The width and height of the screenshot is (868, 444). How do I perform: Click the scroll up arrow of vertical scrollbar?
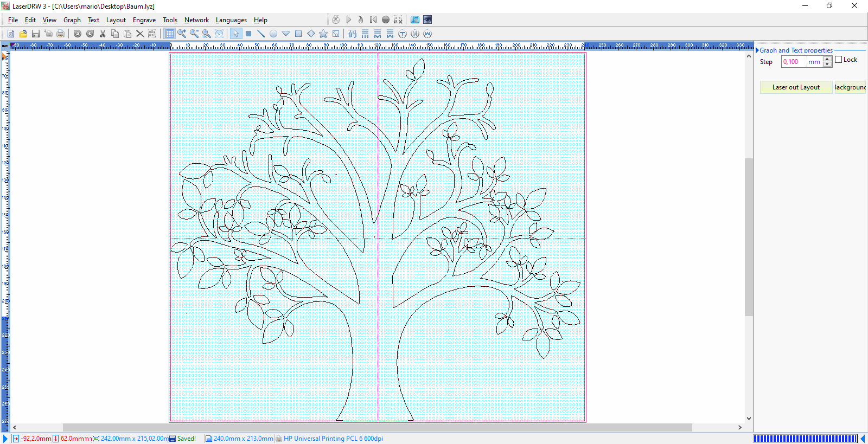(x=749, y=56)
